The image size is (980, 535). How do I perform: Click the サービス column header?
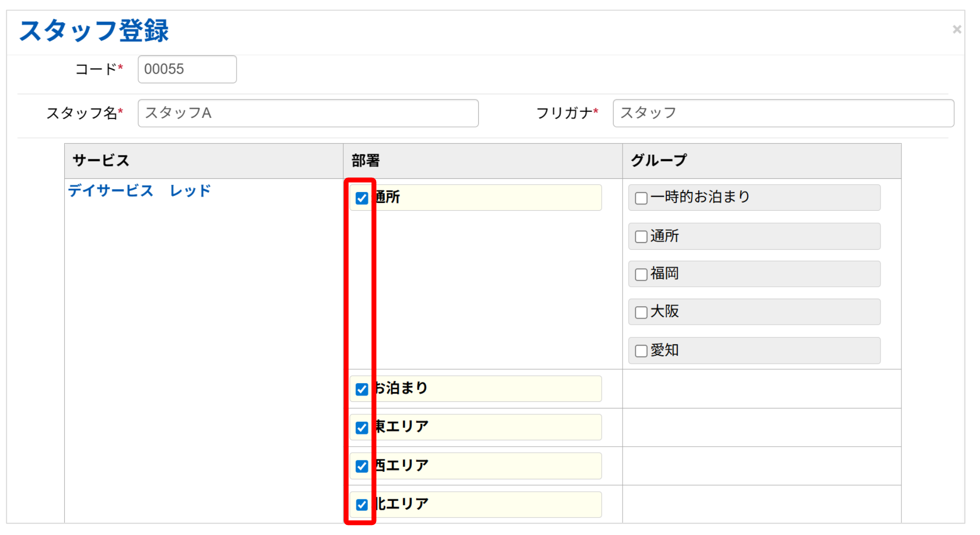coord(101,161)
